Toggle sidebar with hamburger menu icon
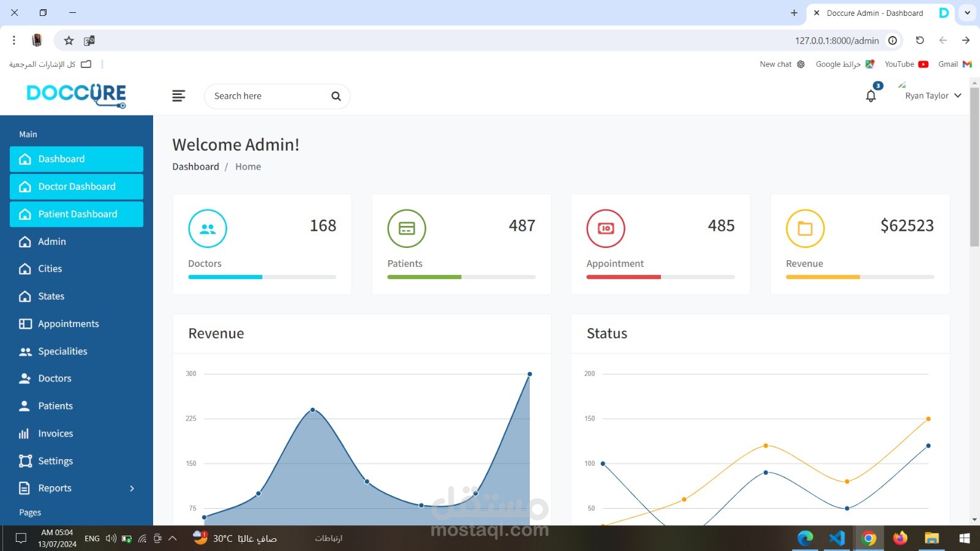 pos(178,96)
